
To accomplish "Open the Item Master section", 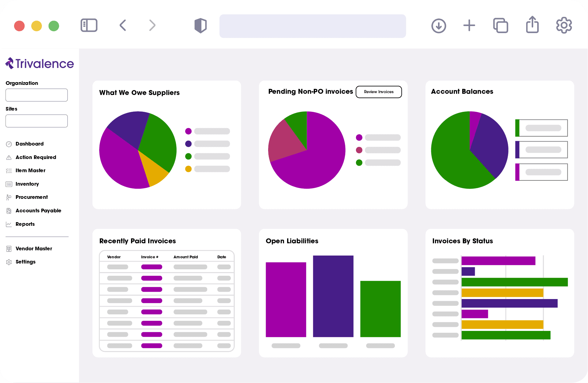I will tap(31, 171).
